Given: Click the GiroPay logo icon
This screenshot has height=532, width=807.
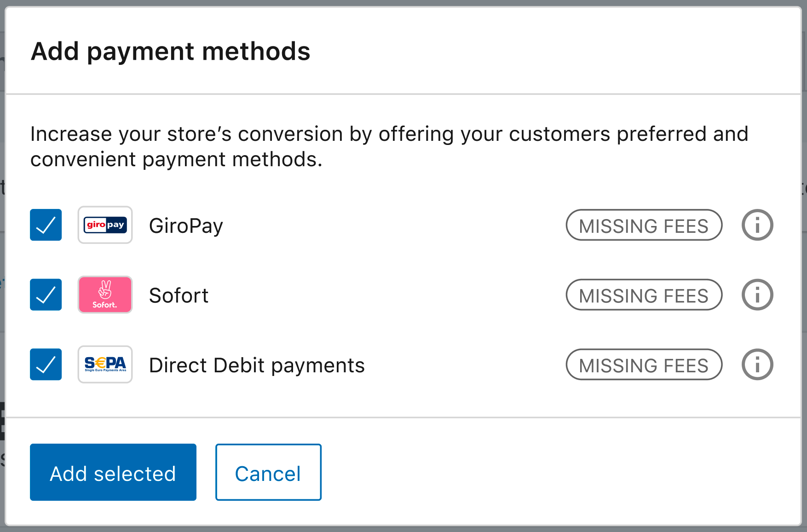Looking at the screenshot, I should click(105, 225).
